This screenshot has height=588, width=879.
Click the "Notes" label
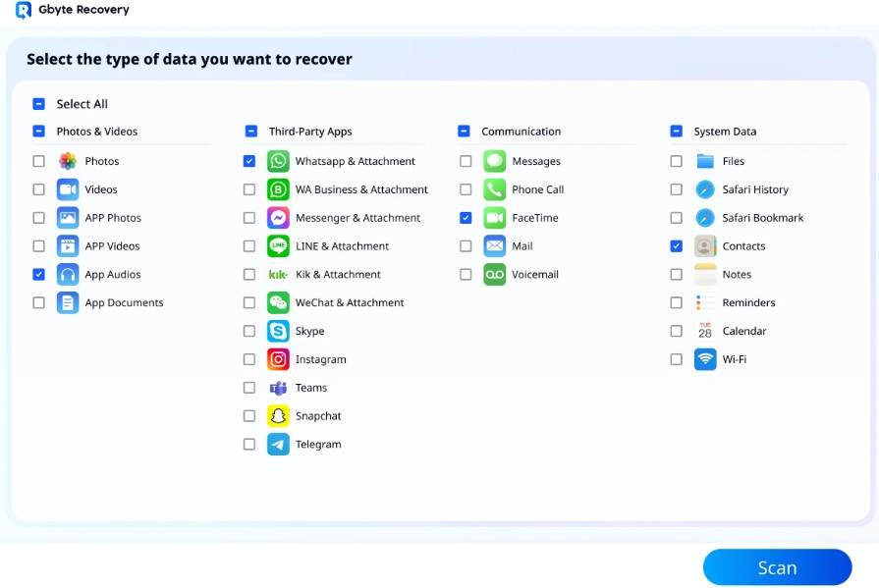[737, 274]
